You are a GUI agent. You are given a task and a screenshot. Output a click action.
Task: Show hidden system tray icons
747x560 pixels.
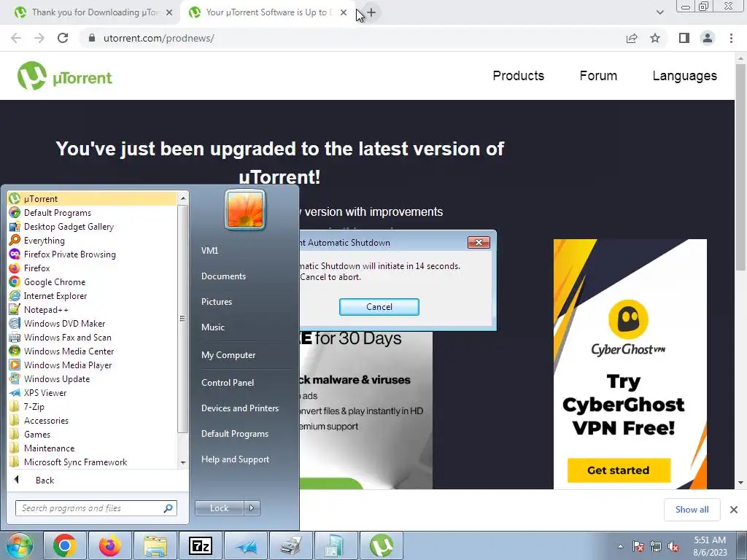point(620,546)
